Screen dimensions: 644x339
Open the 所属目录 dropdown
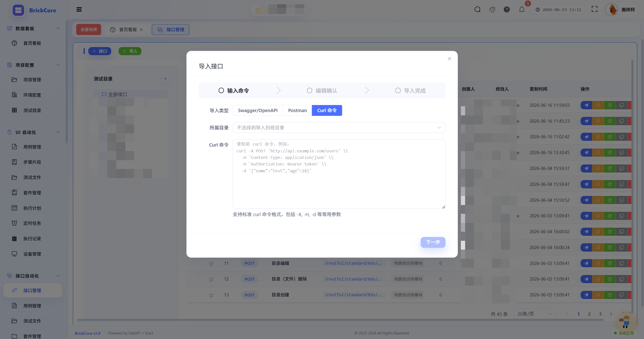(339, 128)
